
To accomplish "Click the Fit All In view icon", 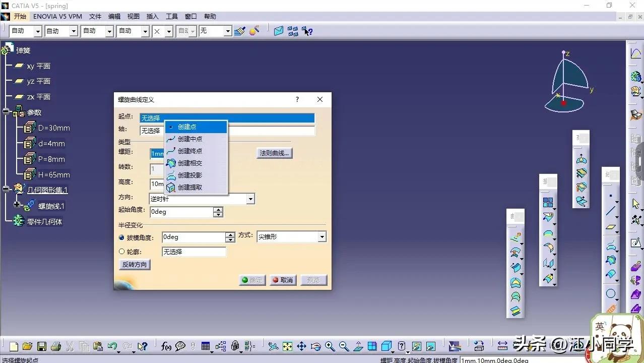I will coord(287,346).
